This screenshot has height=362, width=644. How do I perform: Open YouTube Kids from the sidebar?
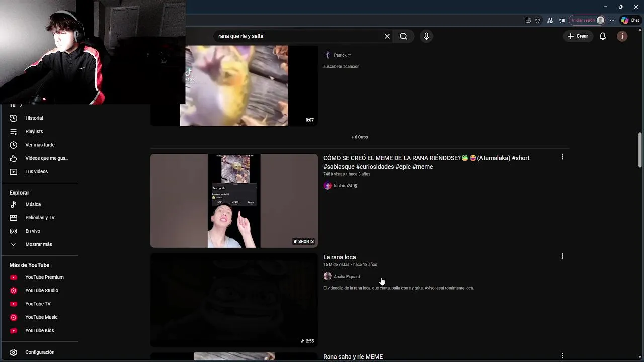click(x=39, y=331)
